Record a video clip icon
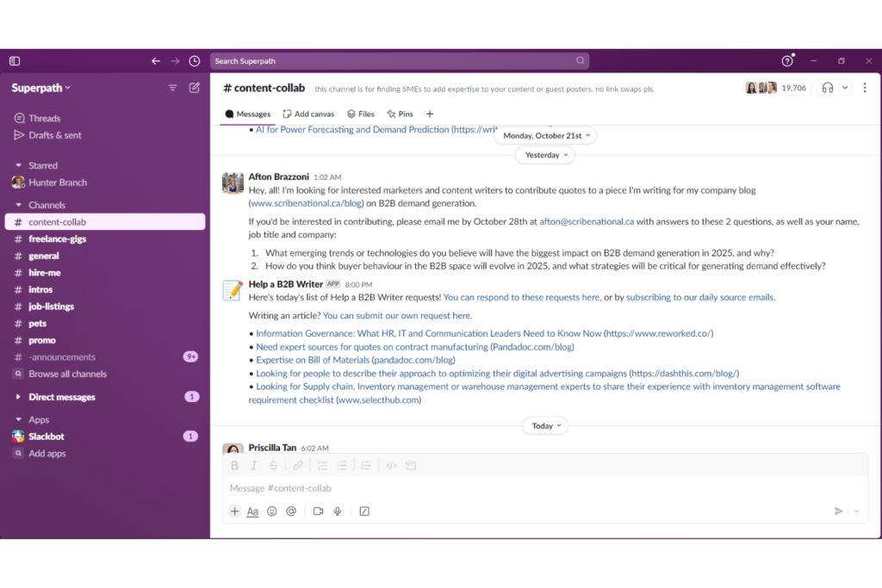Image resolution: width=882 pixels, height=588 pixels. [318, 511]
